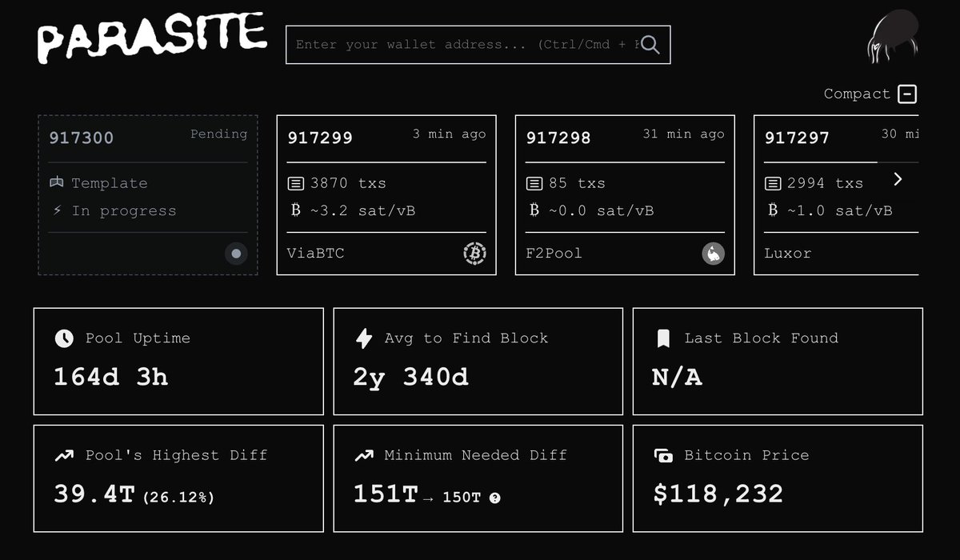Open block 917297 card
Viewport: 960px width, 560px height.
[836, 195]
